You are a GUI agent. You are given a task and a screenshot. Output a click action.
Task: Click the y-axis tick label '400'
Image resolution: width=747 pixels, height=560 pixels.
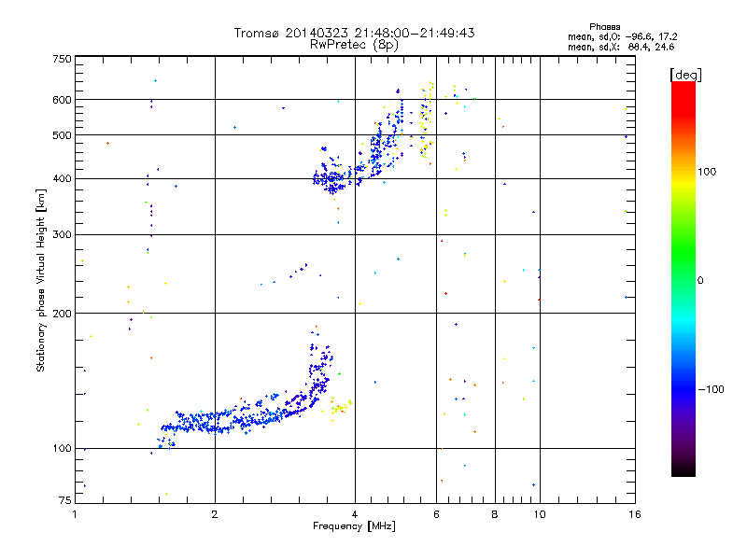pyautogui.click(x=62, y=178)
